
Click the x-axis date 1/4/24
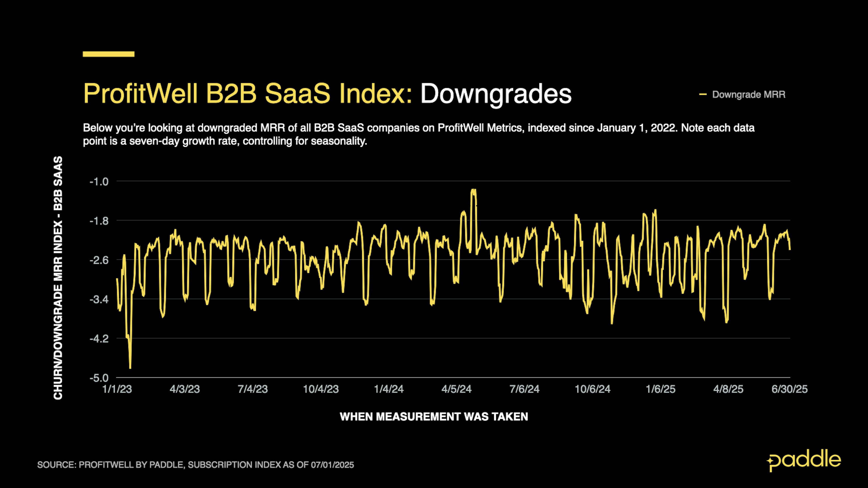point(389,389)
